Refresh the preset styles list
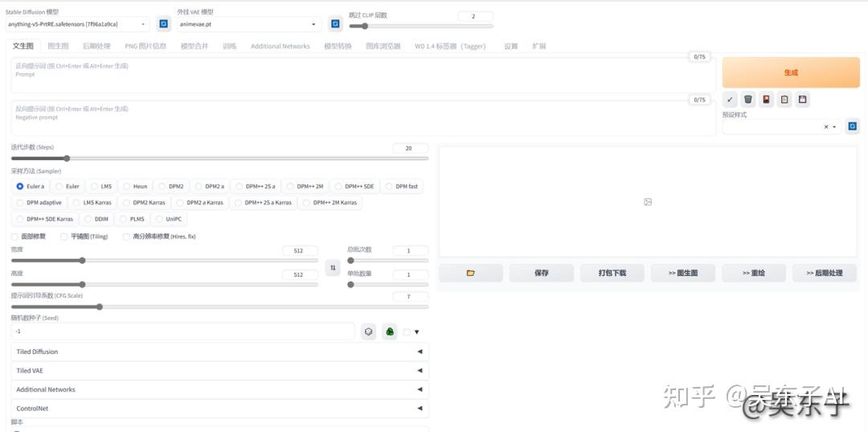Screen dimensions: 868x432 [853, 126]
